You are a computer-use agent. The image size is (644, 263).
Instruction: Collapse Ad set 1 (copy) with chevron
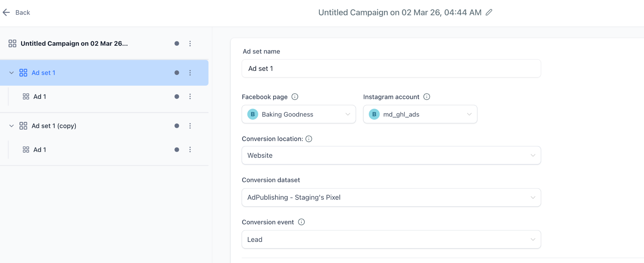[x=12, y=126]
